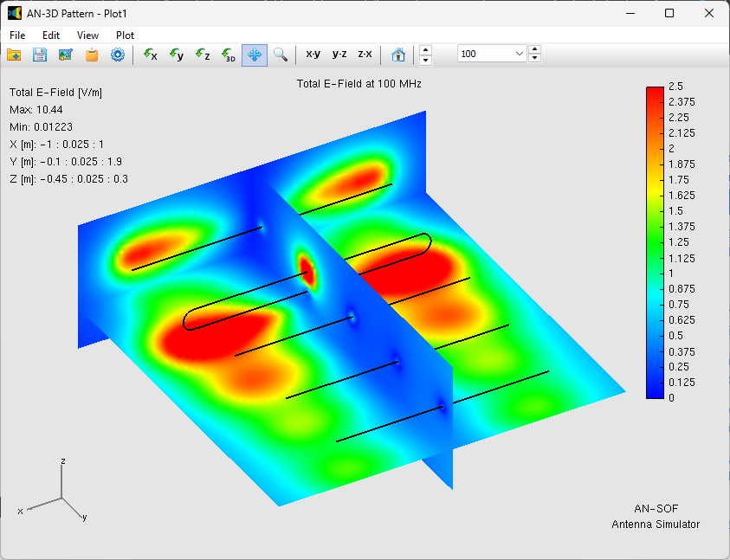Open plot preferences gear icon
This screenshot has width=730, height=560.
[x=118, y=55]
